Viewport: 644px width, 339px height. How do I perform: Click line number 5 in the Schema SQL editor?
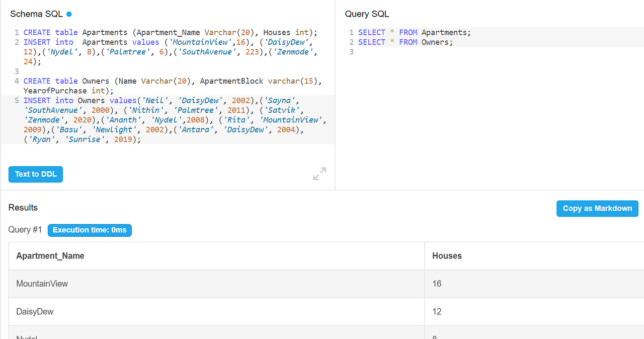[16, 100]
